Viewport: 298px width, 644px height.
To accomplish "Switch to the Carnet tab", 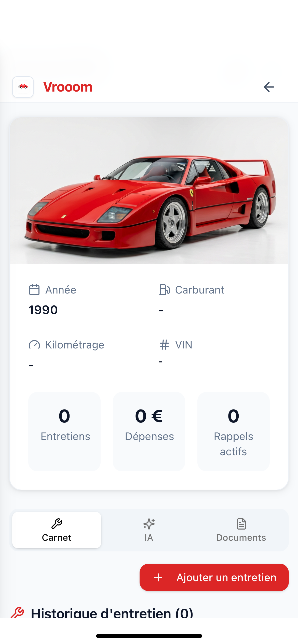I will 57,530.
